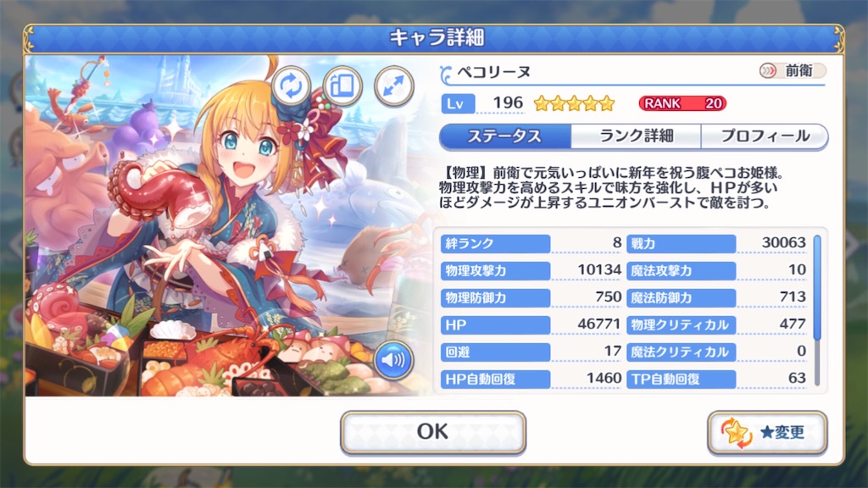Click the five star rarity icons
The width and height of the screenshot is (868, 488).
pos(574,103)
